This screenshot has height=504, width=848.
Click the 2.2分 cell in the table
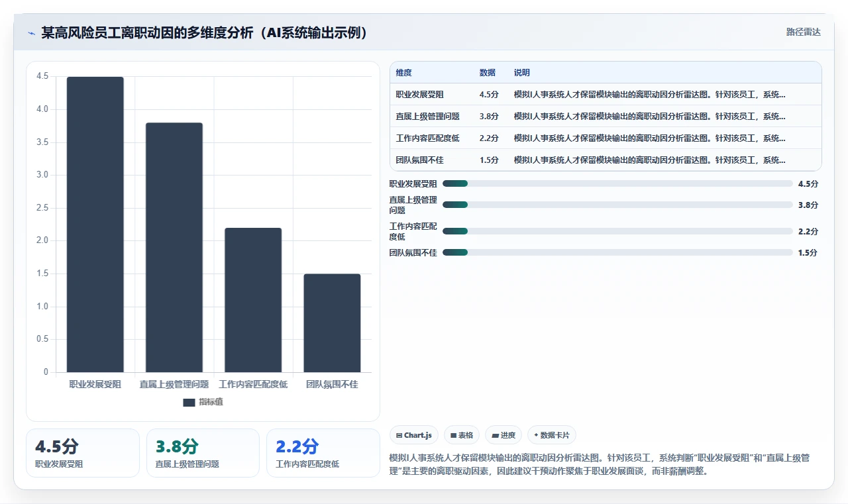pos(489,138)
